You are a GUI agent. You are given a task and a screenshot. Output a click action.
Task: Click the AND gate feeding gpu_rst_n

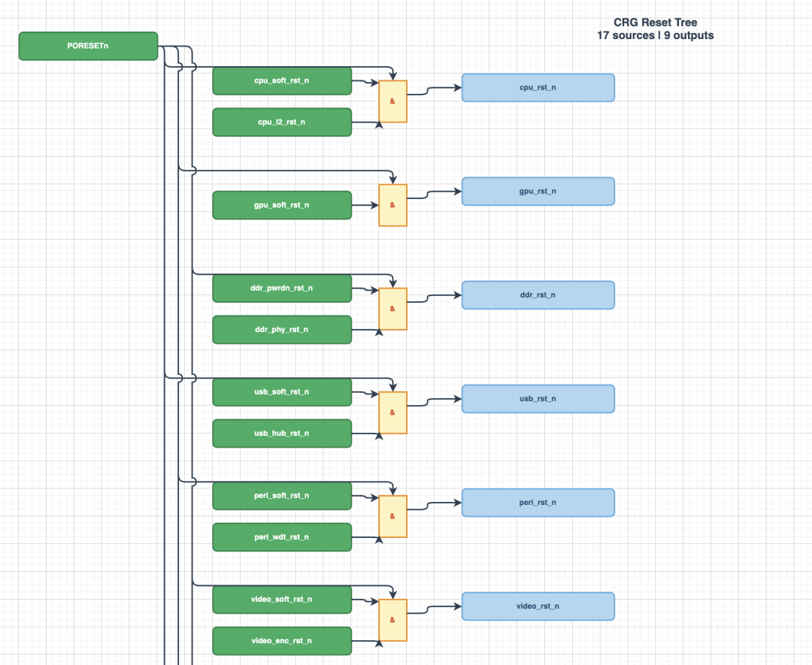pos(393,205)
